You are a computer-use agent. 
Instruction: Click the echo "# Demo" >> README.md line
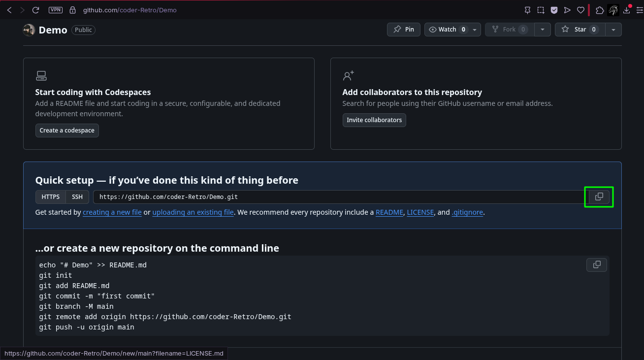(x=93, y=265)
